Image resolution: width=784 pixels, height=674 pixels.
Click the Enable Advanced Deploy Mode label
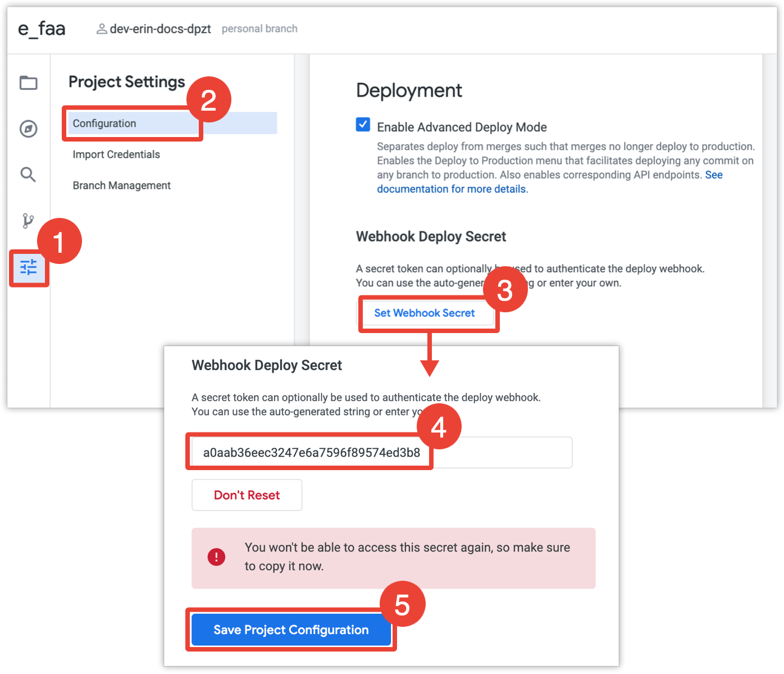(462, 127)
